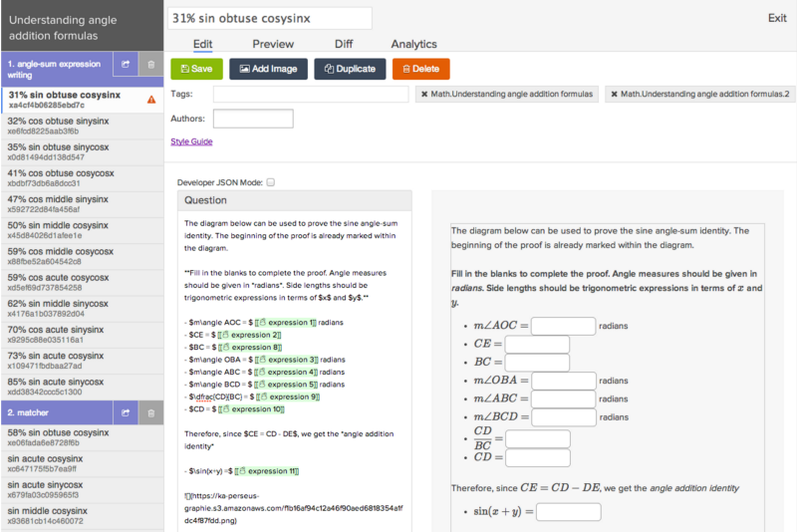Screen dimensions: 797x532
Task: Delete the angle-sum expression writing section
Action: (x=151, y=65)
